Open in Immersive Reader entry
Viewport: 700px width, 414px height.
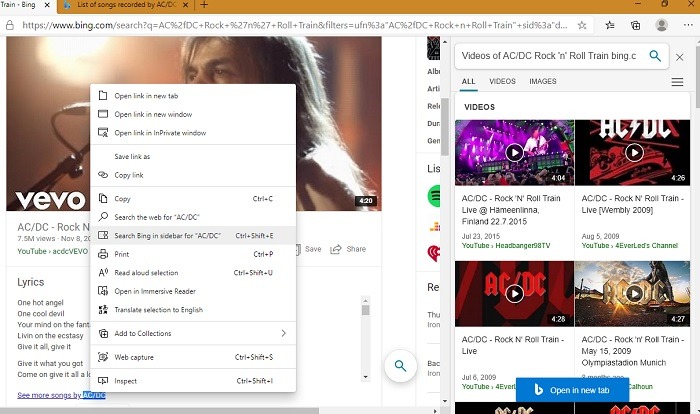(x=193, y=291)
